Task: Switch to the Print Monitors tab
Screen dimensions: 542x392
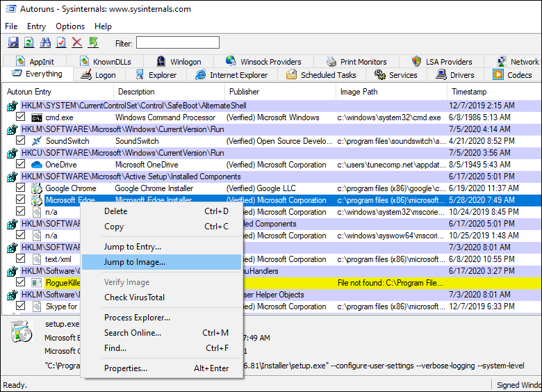Action: pos(356,62)
